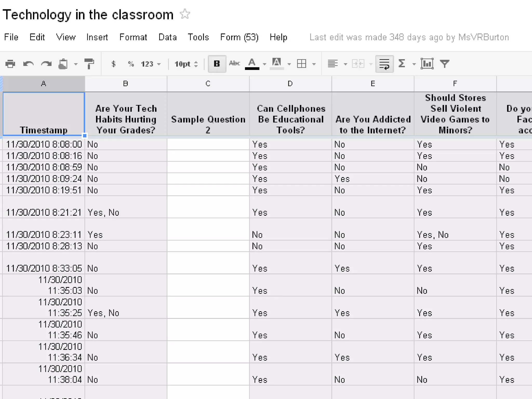Star the document with star icon

point(185,14)
